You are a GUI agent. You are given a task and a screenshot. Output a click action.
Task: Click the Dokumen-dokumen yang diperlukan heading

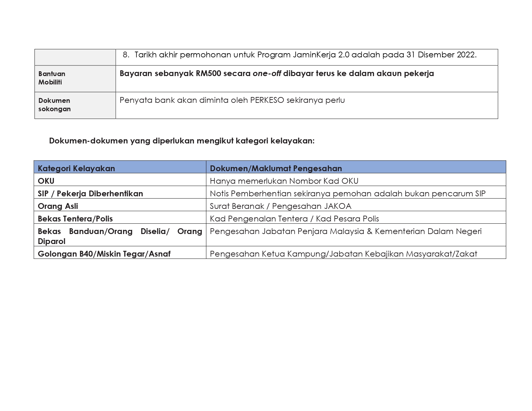point(182,141)
